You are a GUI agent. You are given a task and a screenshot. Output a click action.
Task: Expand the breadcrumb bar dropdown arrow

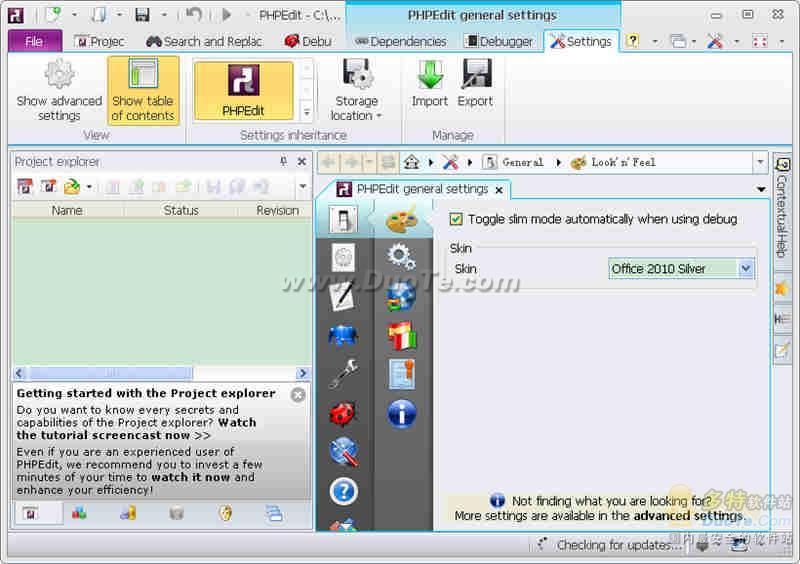(760, 162)
